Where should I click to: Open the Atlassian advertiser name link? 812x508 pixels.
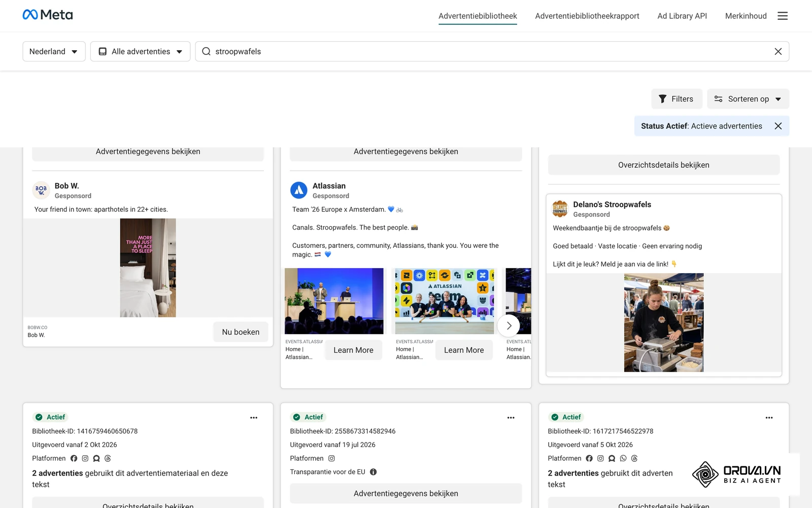pyautogui.click(x=329, y=186)
